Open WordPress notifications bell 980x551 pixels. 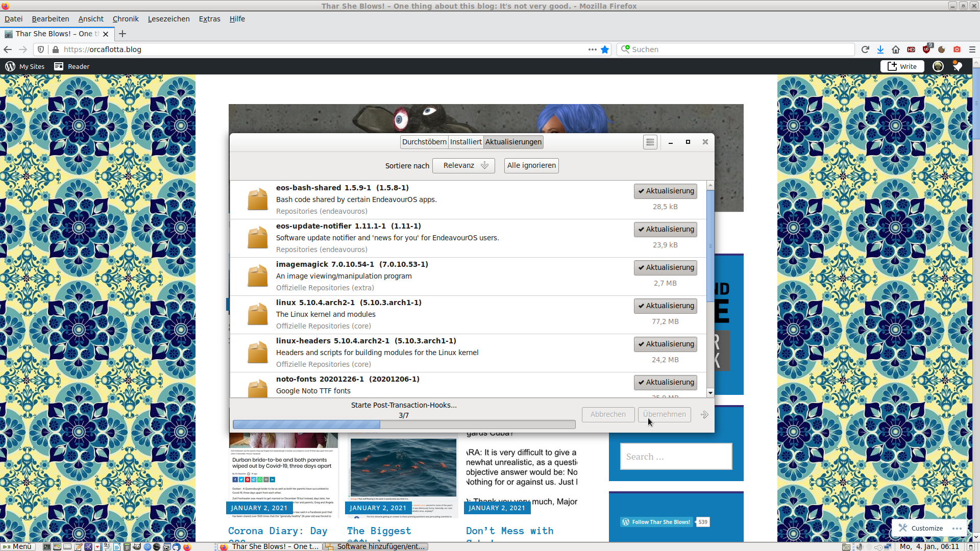(958, 66)
